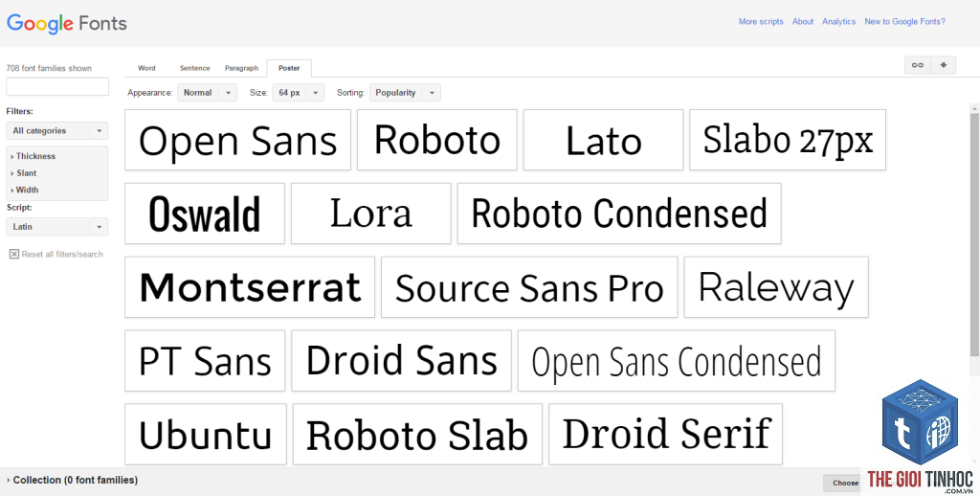The height and width of the screenshot is (496, 980).
Task: Open the About link
Action: pos(803,21)
